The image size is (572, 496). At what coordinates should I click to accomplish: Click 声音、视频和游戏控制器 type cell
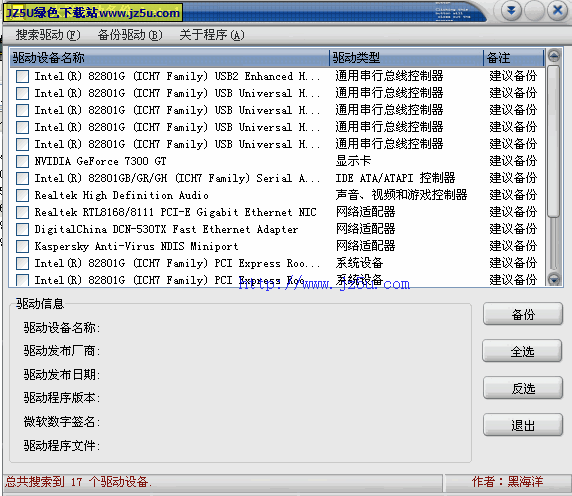pos(401,195)
